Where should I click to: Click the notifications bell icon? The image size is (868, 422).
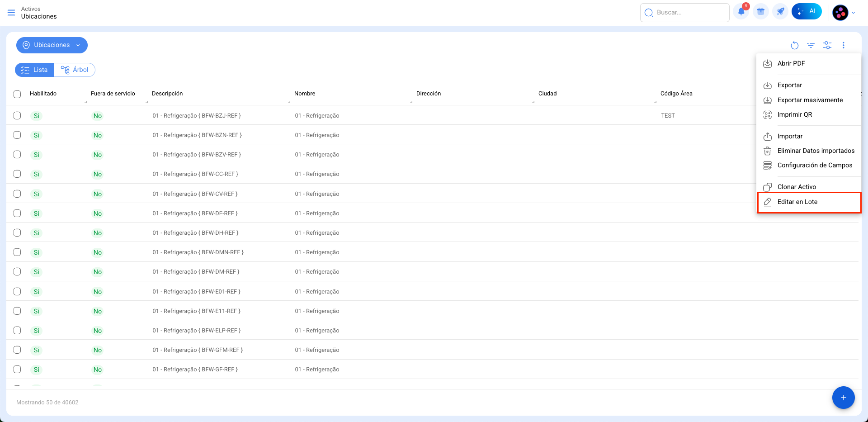point(741,12)
